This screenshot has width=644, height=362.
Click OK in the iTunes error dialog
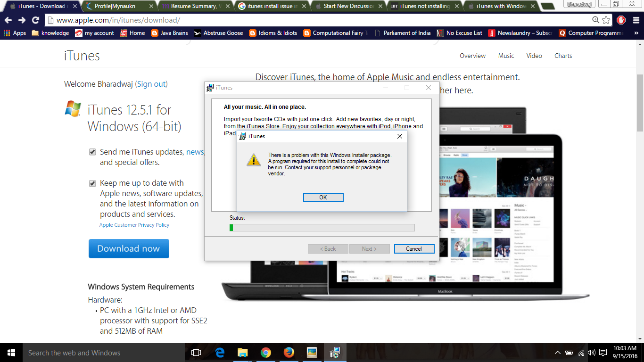point(323,197)
